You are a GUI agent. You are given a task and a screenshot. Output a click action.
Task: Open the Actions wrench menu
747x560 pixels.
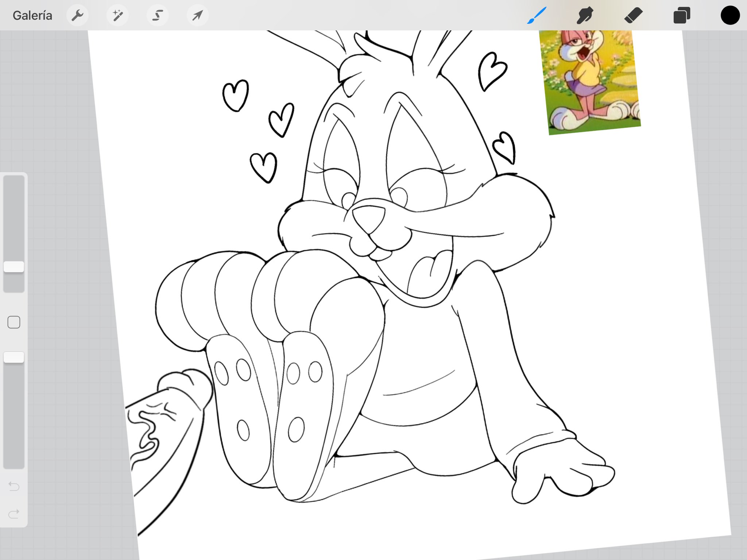[77, 16]
